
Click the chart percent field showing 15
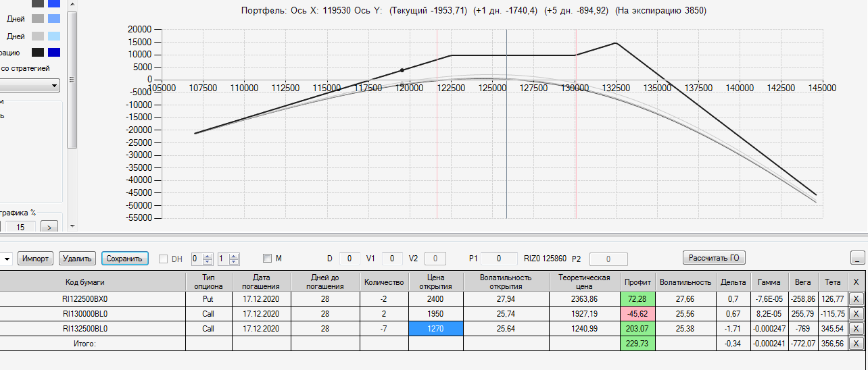click(x=20, y=227)
